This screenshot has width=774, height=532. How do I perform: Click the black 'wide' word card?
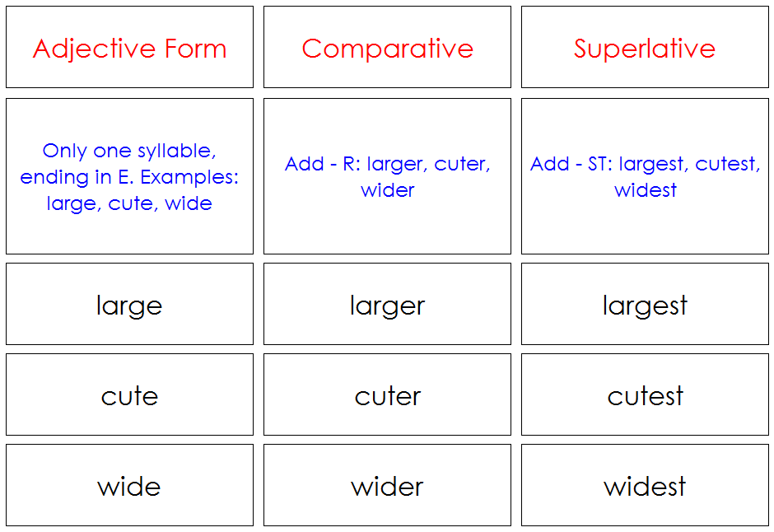point(129,486)
